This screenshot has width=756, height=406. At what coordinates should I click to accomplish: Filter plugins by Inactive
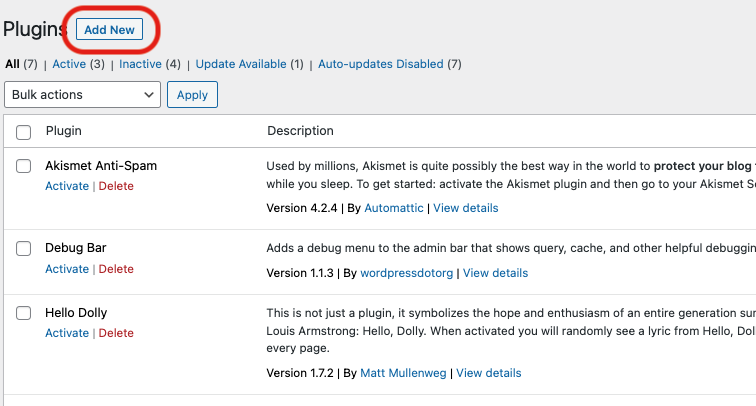pos(140,64)
